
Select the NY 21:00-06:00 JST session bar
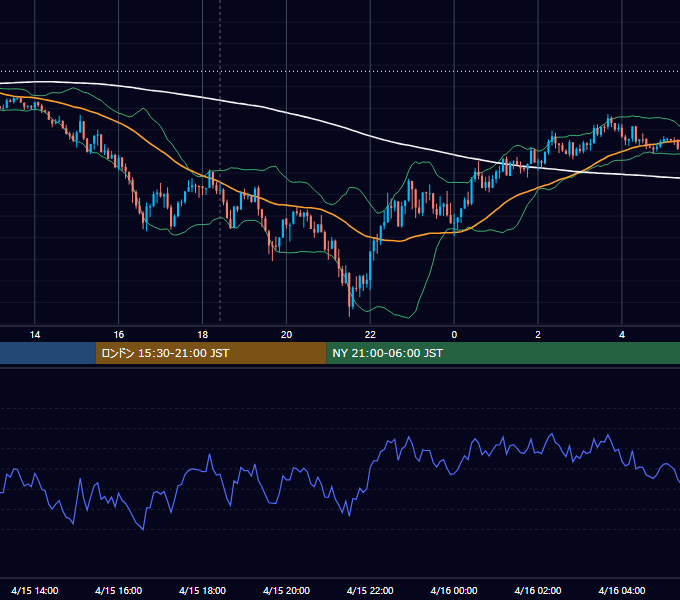(503, 353)
